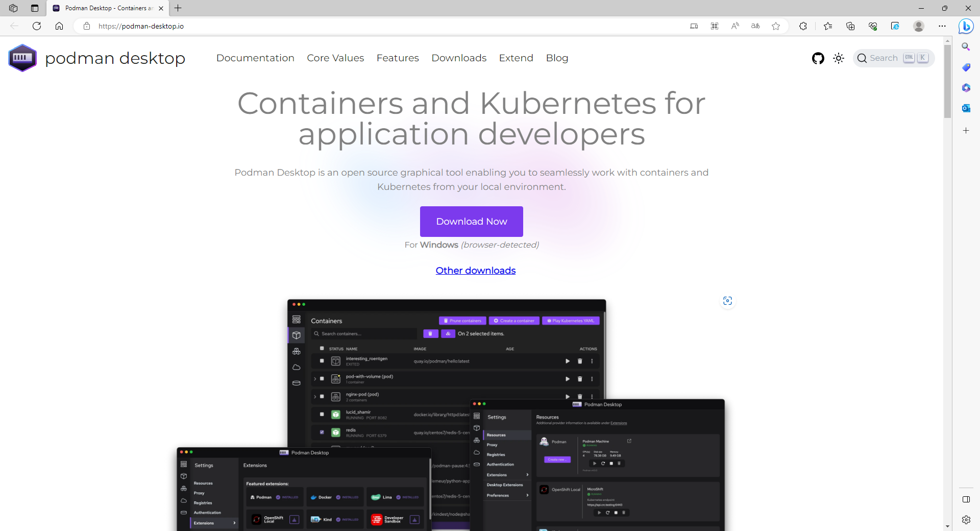980x531 pixels.
Task: Refresh the page
Action: click(37, 26)
